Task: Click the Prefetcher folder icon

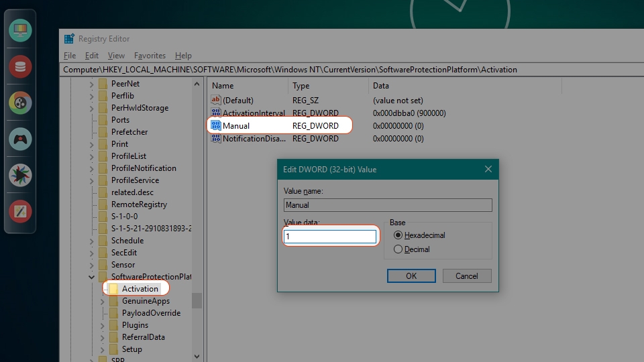Action: click(103, 132)
